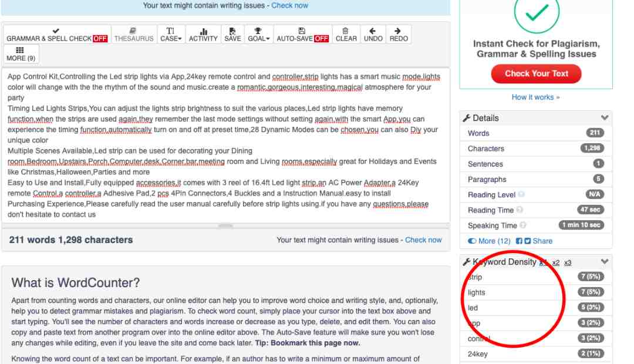Image resolution: width=634 pixels, height=364 pixels.
Task: Collapse the Keyword Density panel chevron
Action: tap(605, 261)
